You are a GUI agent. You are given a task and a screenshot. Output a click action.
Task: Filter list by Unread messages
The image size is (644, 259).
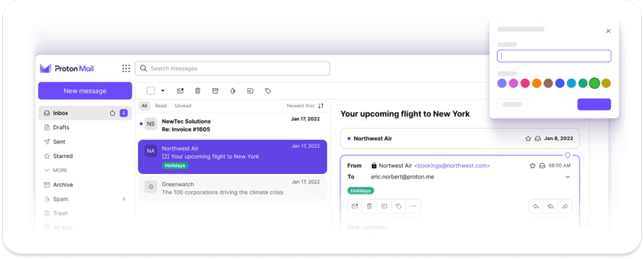pos(183,106)
